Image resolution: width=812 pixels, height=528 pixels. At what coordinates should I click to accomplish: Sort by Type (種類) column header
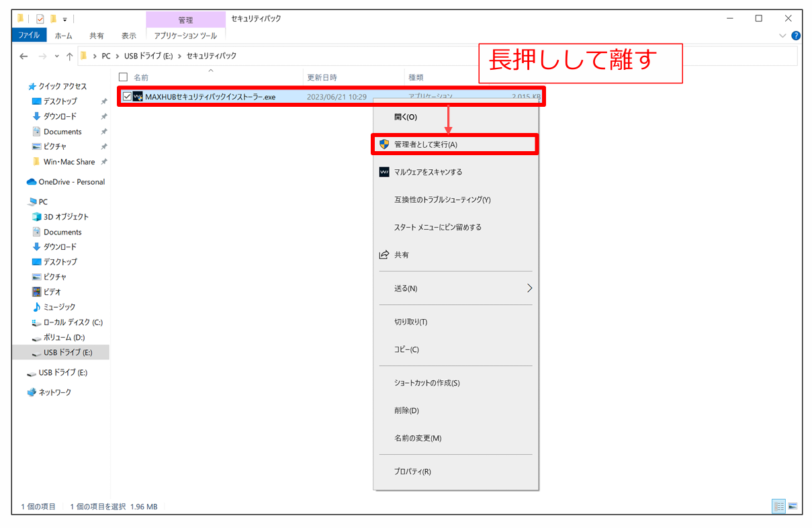click(416, 77)
